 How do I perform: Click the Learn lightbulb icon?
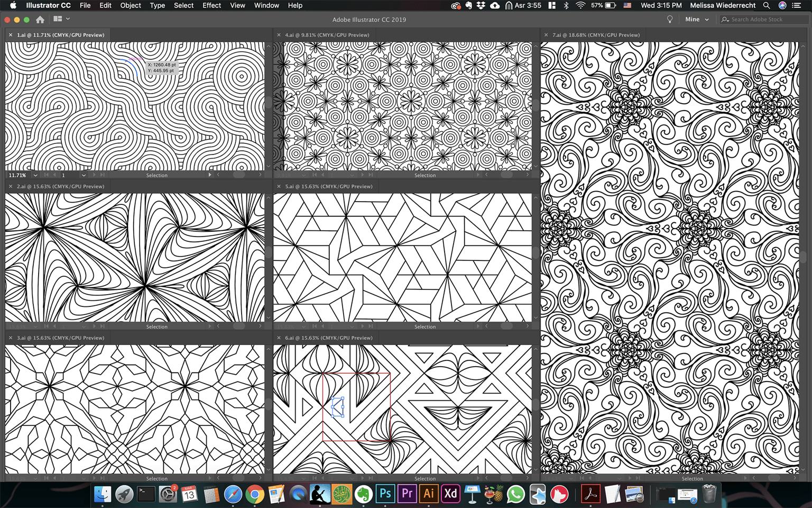pos(670,20)
